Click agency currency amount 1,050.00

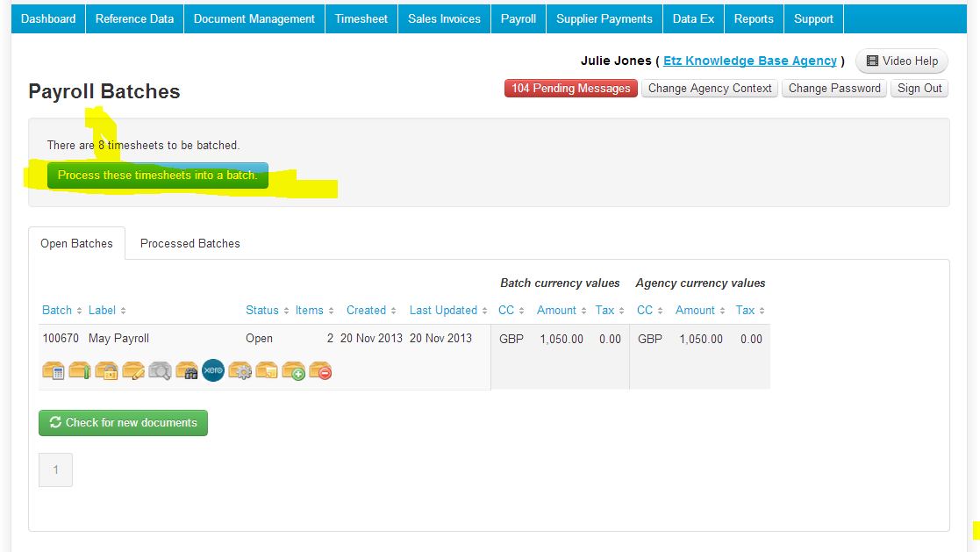pyautogui.click(x=701, y=339)
